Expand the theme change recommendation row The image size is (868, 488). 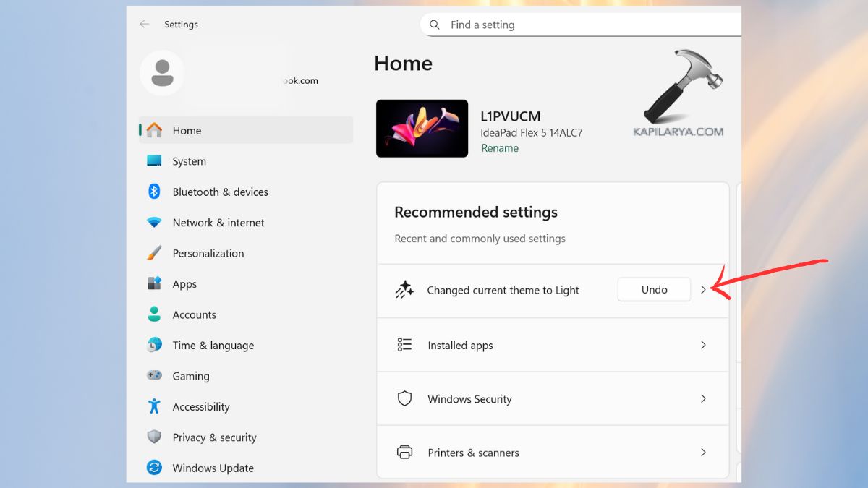tap(703, 289)
